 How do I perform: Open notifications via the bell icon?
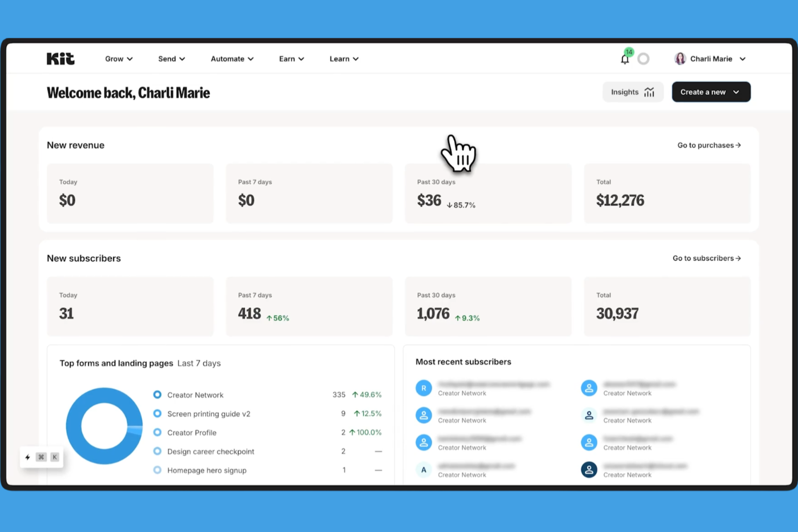[x=624, y=59]
